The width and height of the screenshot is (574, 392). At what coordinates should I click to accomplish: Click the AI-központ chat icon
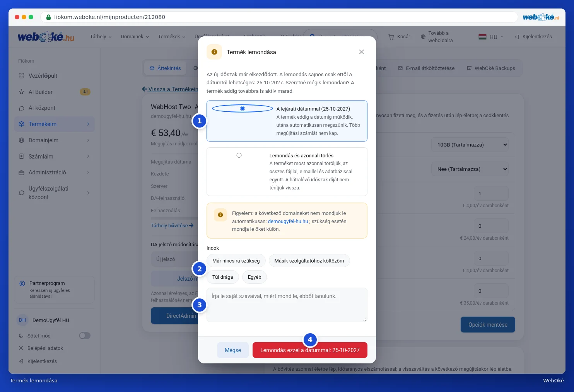tap(22, 108)
